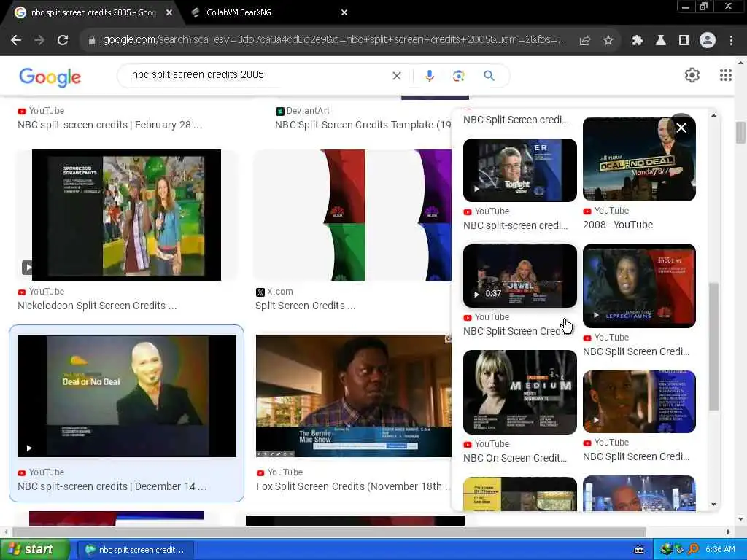This screenshot has height=560, width=747.
Task: Click the horizontal scrollbar thumb
Action: pos(329,532)
